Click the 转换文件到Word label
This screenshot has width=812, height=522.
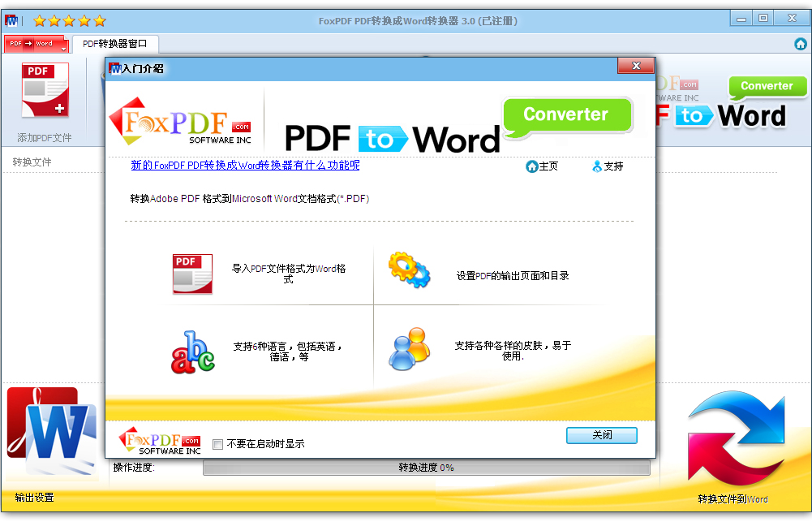pos(733,499)
